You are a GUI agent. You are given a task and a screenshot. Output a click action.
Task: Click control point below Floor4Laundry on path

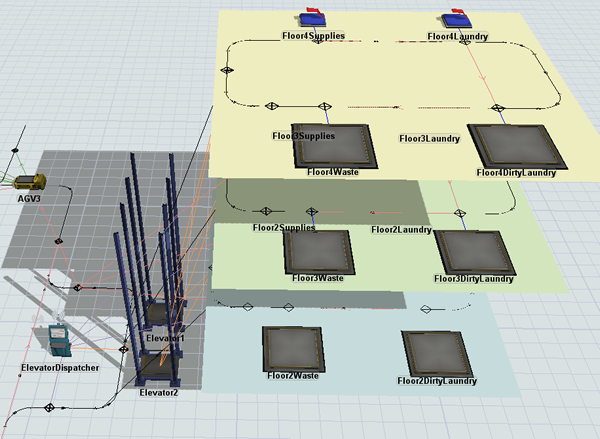point(493,107)
